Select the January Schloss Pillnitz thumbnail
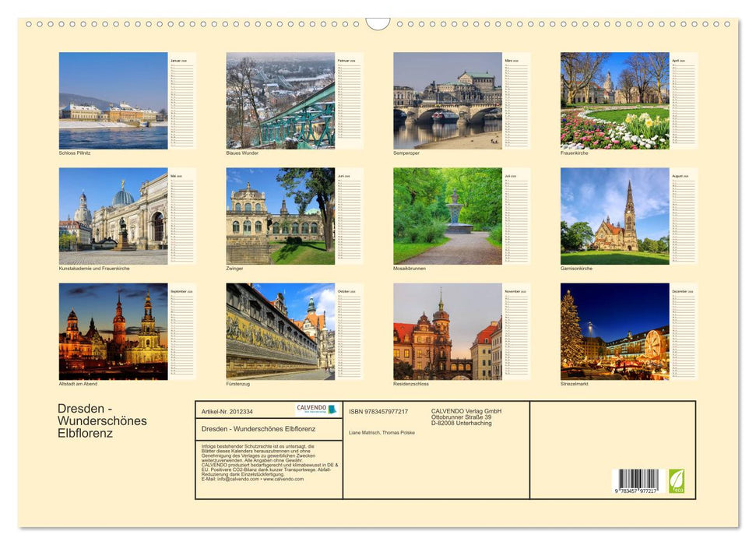Image resolution: width=756 pixels, height=545 pixels. [114, 100]
